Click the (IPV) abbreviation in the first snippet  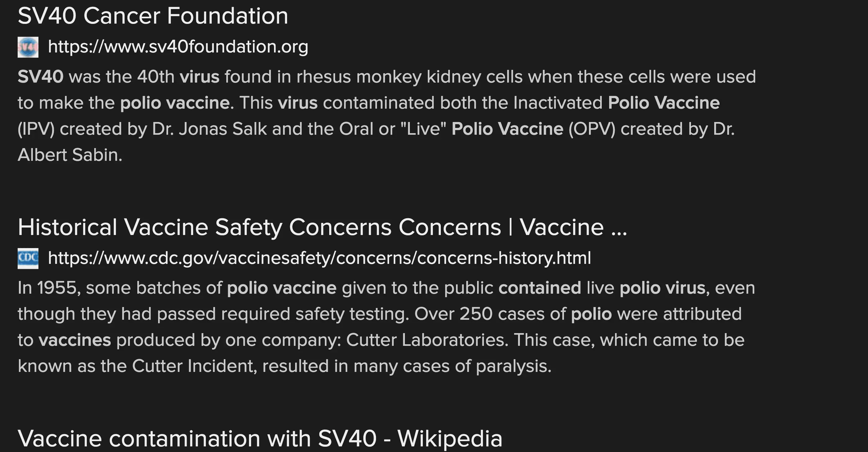coord(36,129)
